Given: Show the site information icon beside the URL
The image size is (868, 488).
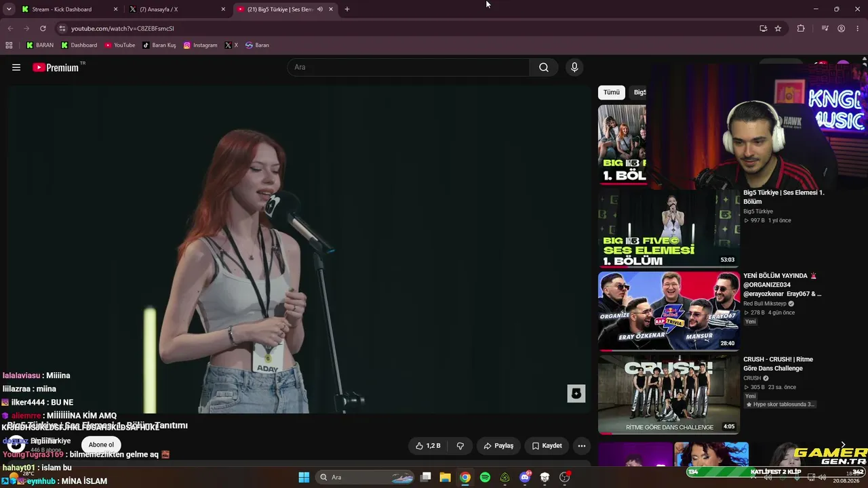Looking at the screenshot, I should click(62, 28).
